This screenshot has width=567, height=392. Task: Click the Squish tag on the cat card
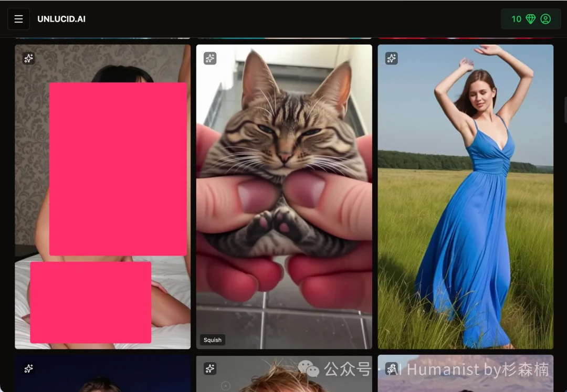(213, 340)
